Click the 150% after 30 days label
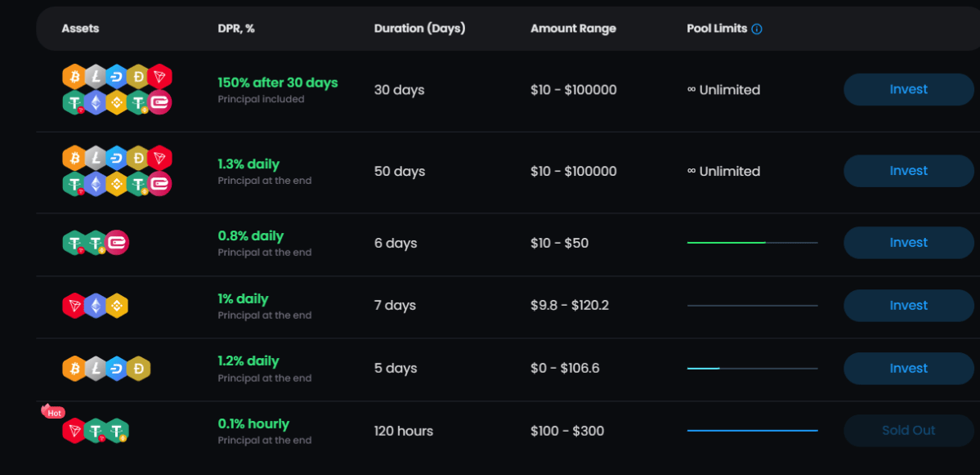 [x=278, y=82]
